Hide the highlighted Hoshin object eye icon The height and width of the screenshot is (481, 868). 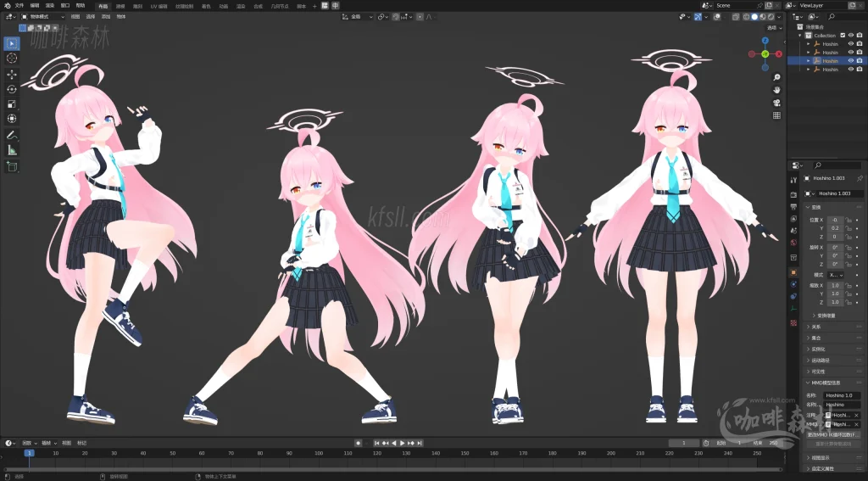click(851, 60)
